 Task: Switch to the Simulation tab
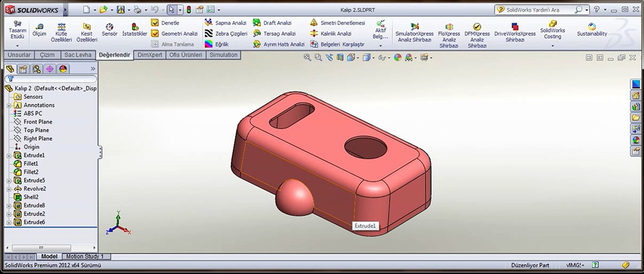tap(224, 55)
